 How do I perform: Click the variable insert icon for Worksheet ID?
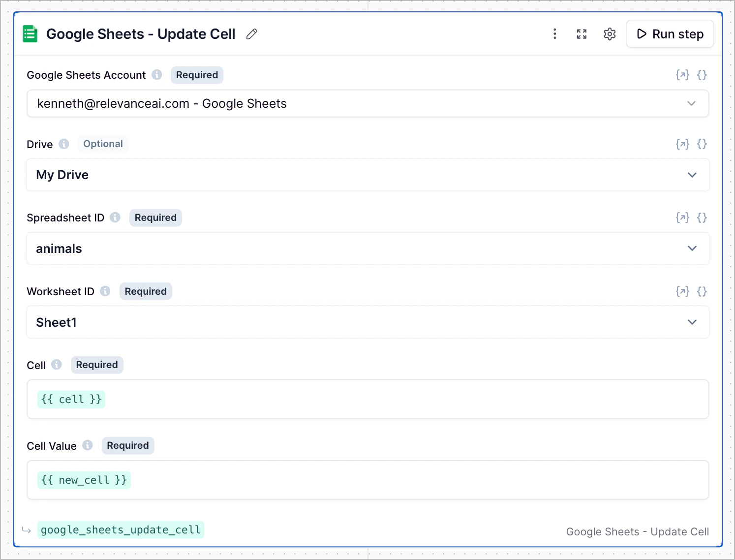click(682, 291)
